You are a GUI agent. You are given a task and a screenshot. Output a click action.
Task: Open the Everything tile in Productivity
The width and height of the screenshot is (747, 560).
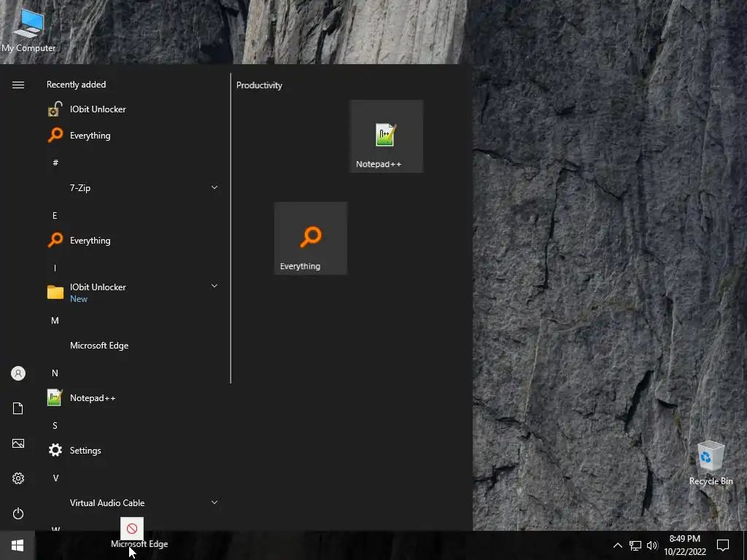(x=311, y=238)
